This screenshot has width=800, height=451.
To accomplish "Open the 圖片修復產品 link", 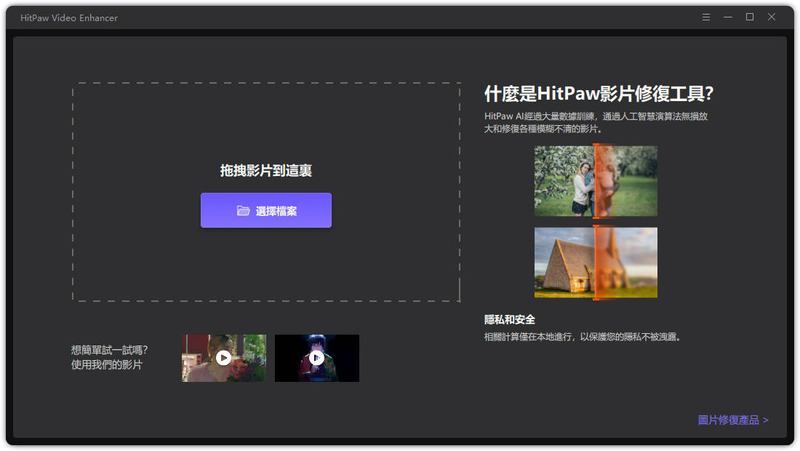I will pos(733,420).
